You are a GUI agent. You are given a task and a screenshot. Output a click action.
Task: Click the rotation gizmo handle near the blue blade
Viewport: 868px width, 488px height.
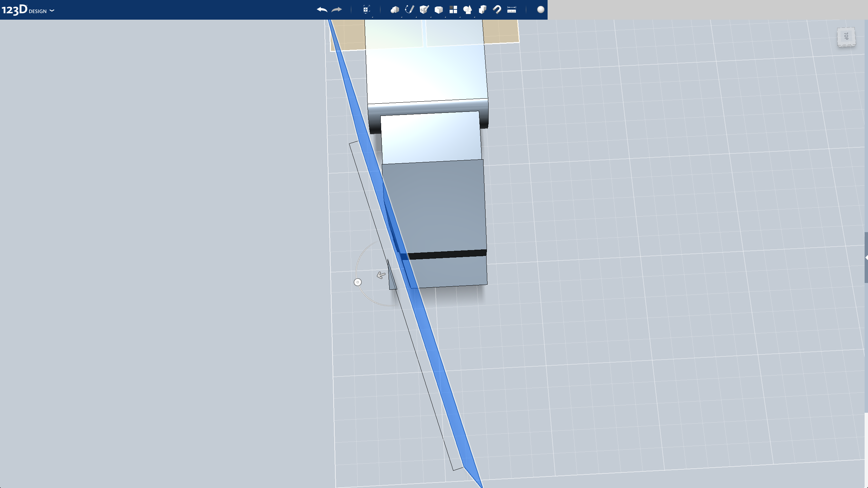point(357,282)
